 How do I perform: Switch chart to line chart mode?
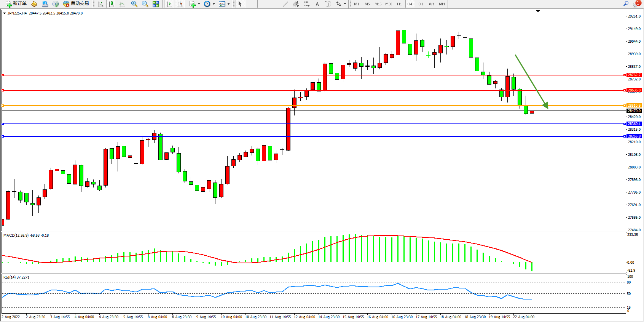(x=122, y=4)
